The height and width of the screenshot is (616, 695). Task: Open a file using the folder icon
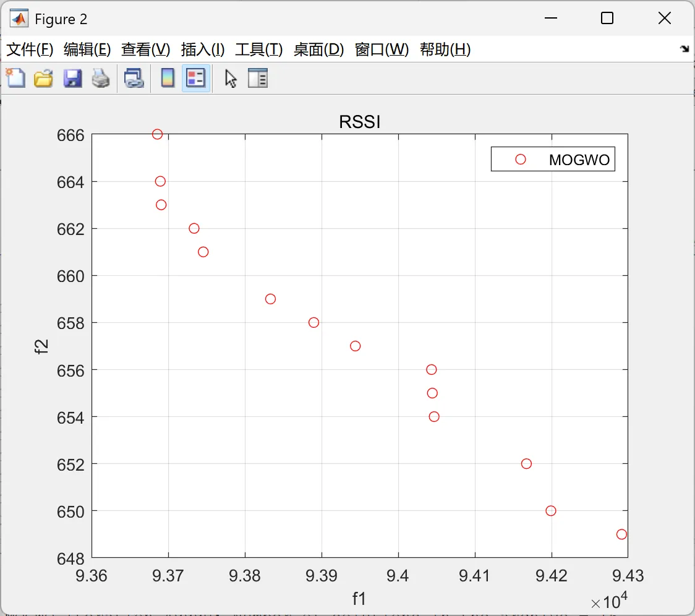tap(43, 78)
